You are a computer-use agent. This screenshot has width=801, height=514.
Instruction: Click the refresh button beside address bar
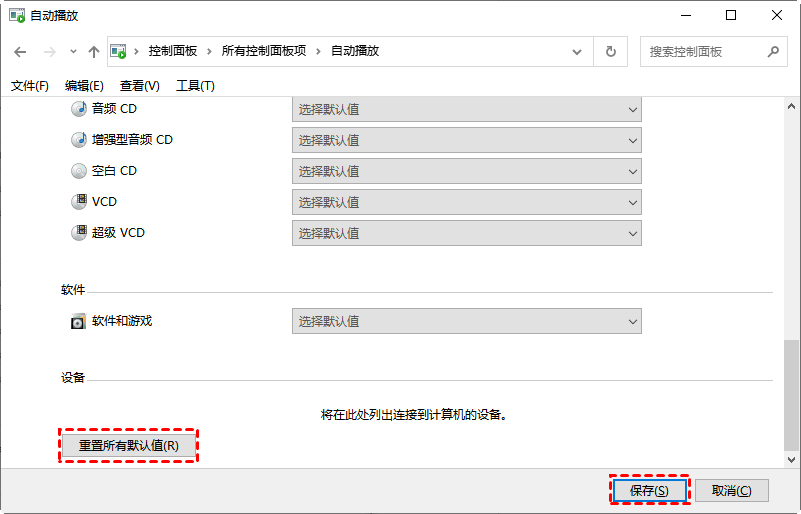[610, 52]
